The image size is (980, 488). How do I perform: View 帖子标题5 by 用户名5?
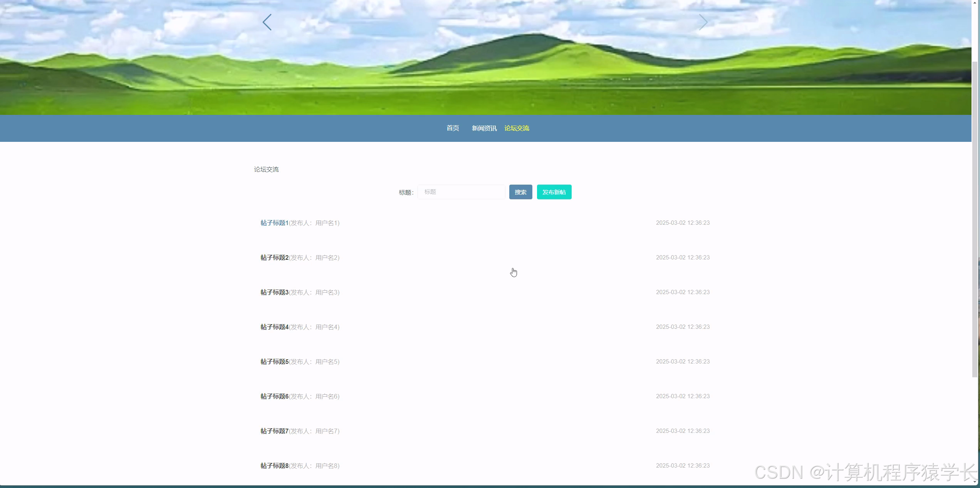click(x=274, y=361)
